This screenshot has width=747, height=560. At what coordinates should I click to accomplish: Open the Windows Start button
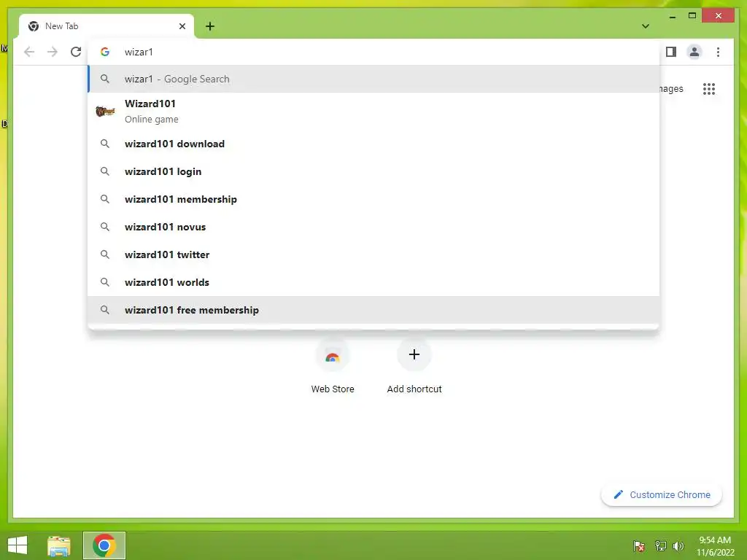click(18, 545)
